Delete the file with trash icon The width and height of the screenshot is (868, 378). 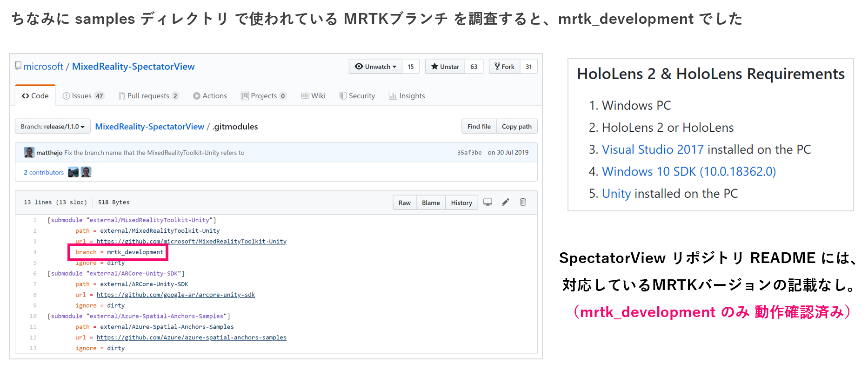click(523, 202)
